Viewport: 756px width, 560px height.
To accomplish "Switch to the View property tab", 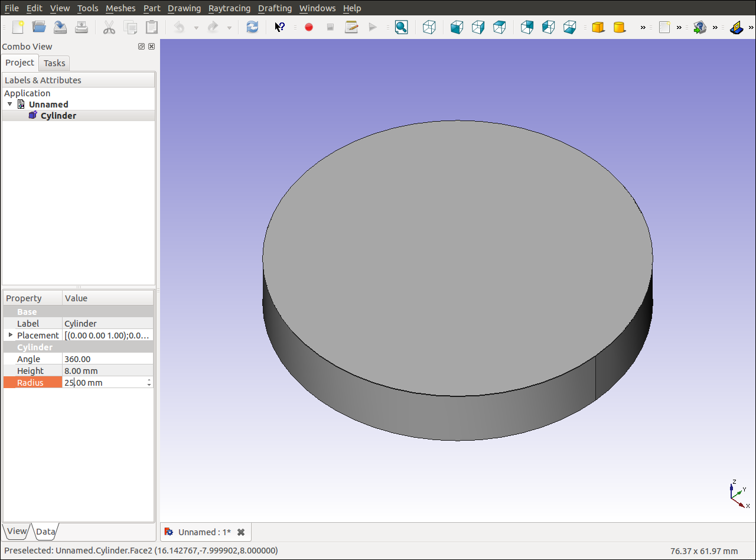I will 17,531.
